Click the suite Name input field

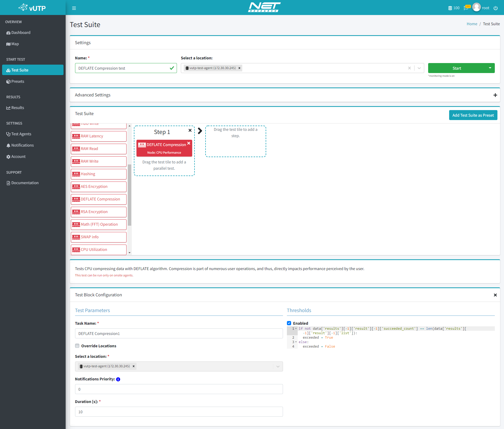point(126,68)
